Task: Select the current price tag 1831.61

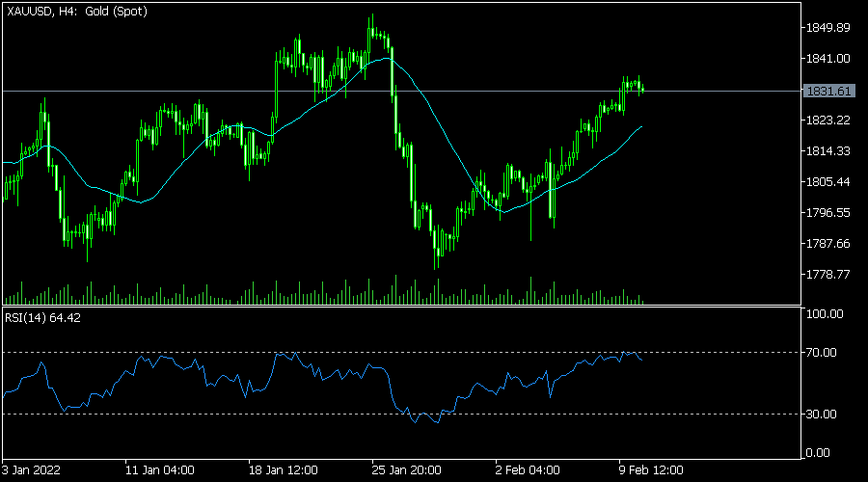Action: click(x=828, y=91)
